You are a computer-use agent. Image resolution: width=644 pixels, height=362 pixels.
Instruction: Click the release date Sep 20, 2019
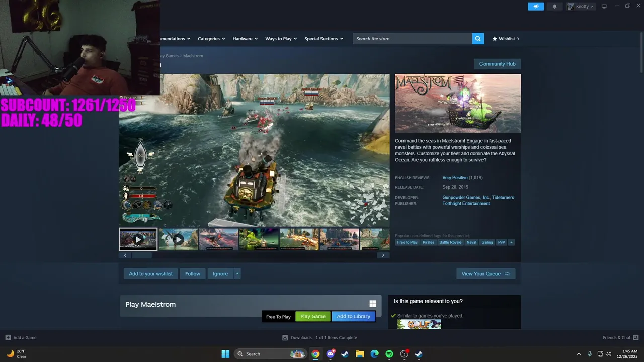(x=455, y=187)
